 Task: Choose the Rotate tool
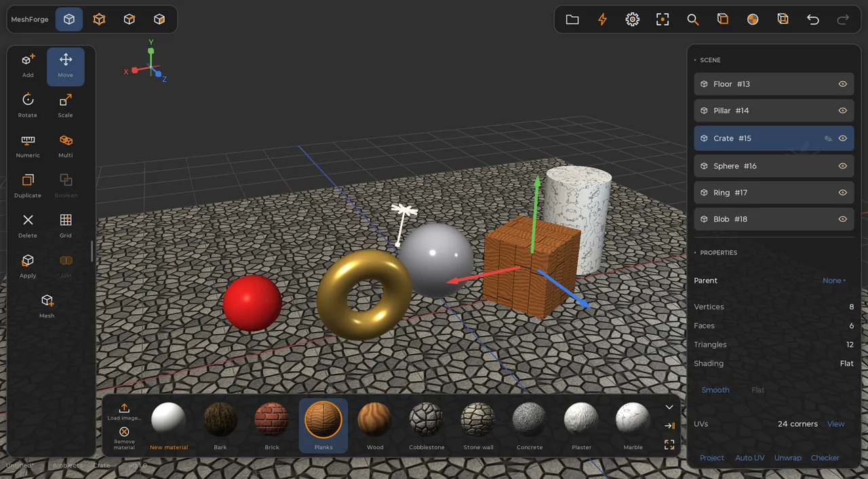click(x=28, y=106)
